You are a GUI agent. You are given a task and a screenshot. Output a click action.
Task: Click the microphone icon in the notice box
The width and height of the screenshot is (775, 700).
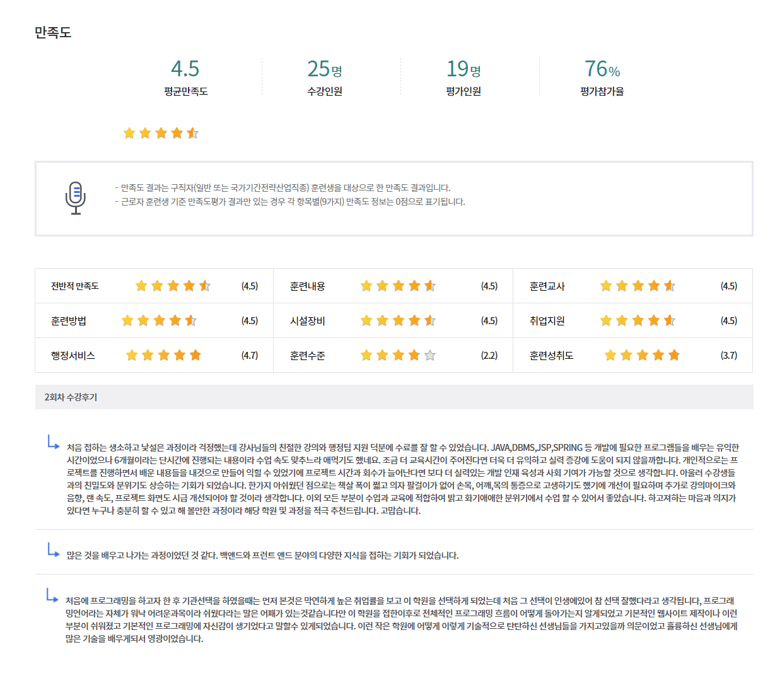(76, 198)
